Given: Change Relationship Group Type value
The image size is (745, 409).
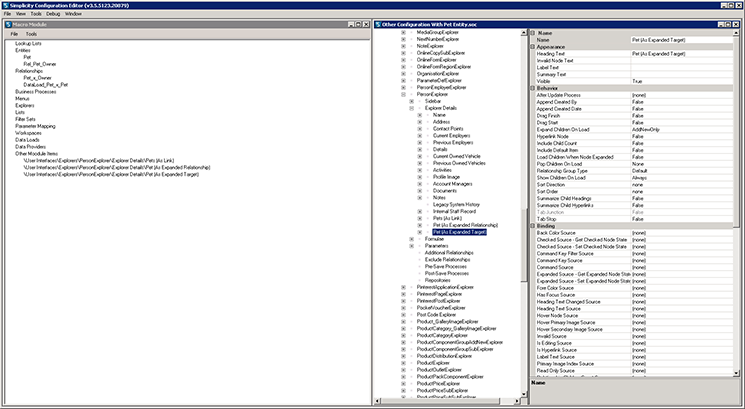Looking at the screenshot, I should click(682, 171).
